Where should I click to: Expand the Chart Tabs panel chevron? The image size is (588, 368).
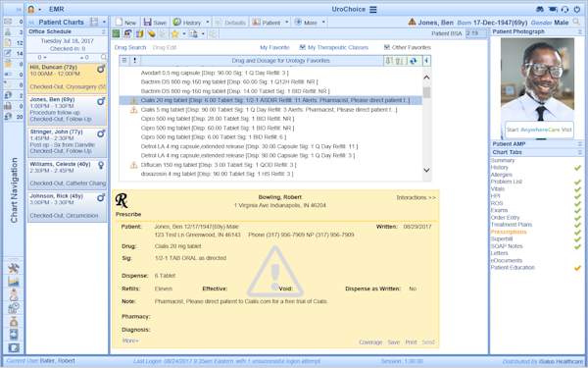pyautogui.click(x=580, y=152)
